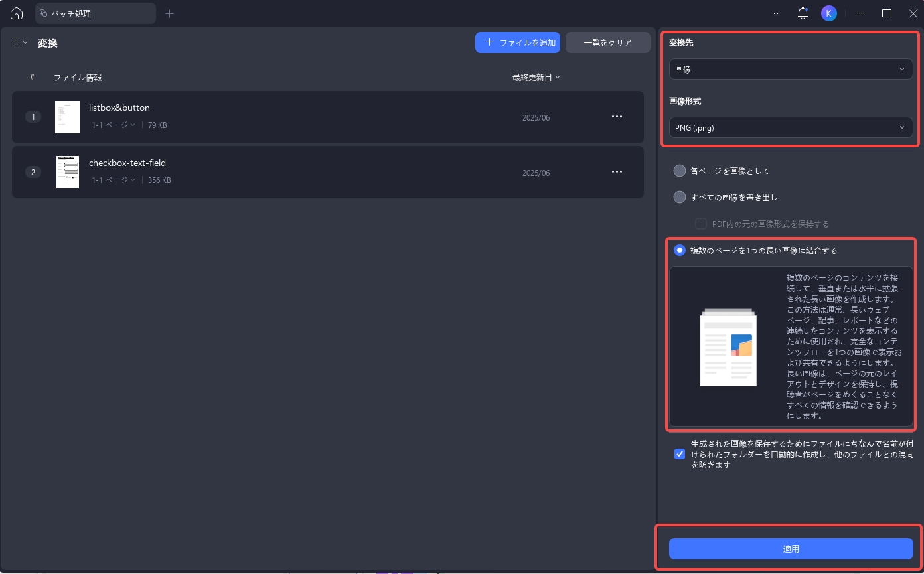924x574 pixels.
Task: Click the 適用 button
Action: [791, 549]
